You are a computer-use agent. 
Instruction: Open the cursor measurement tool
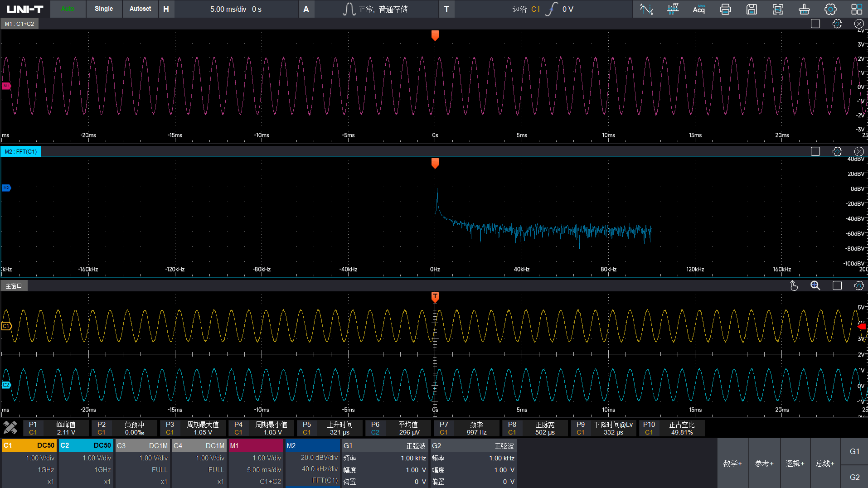[x=646, y=9]
